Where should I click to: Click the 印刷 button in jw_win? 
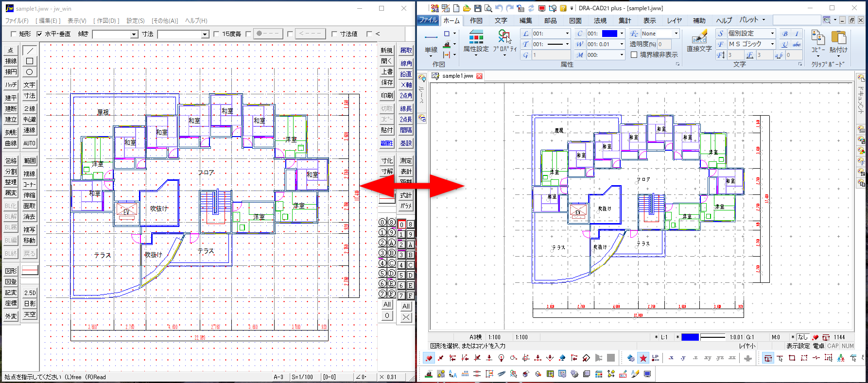pyautogui.click(x=387, y=96)
